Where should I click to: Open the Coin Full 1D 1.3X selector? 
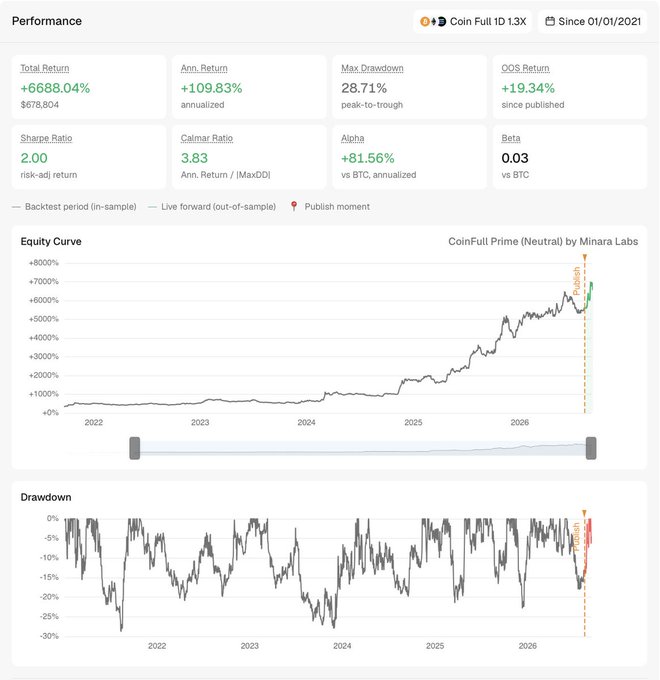click(x=473, y=21)
